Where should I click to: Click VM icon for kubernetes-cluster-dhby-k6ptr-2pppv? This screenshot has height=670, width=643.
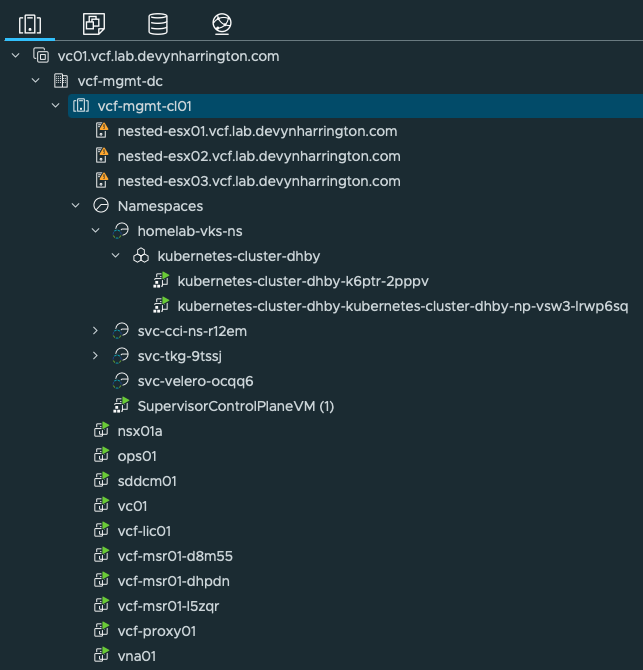coord(161,280)
